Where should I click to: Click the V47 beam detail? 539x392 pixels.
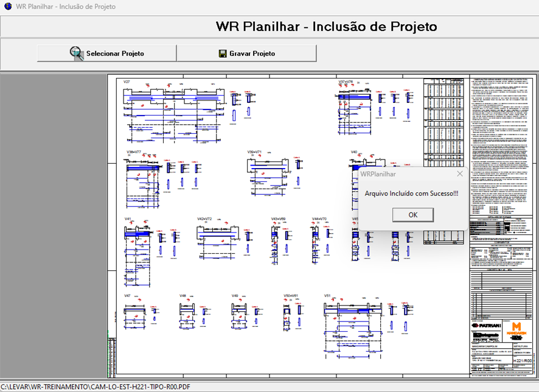[x=140, y=310]
